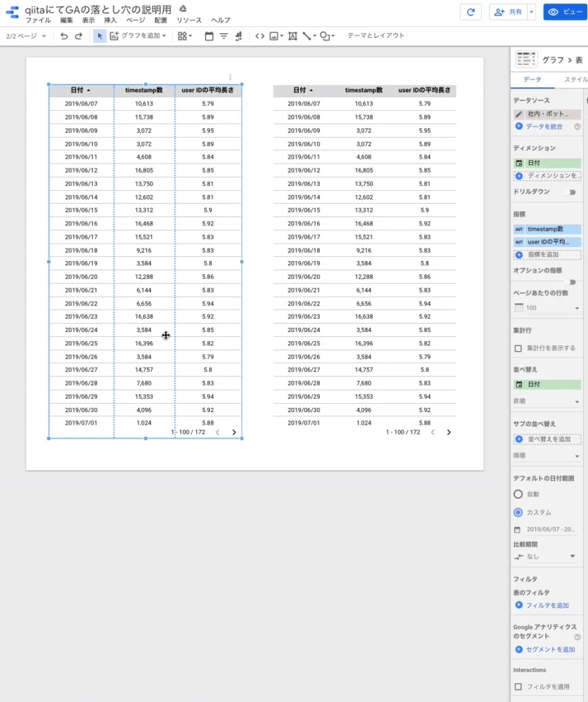
Task: Open the 表示 menu
Action: 88,20
